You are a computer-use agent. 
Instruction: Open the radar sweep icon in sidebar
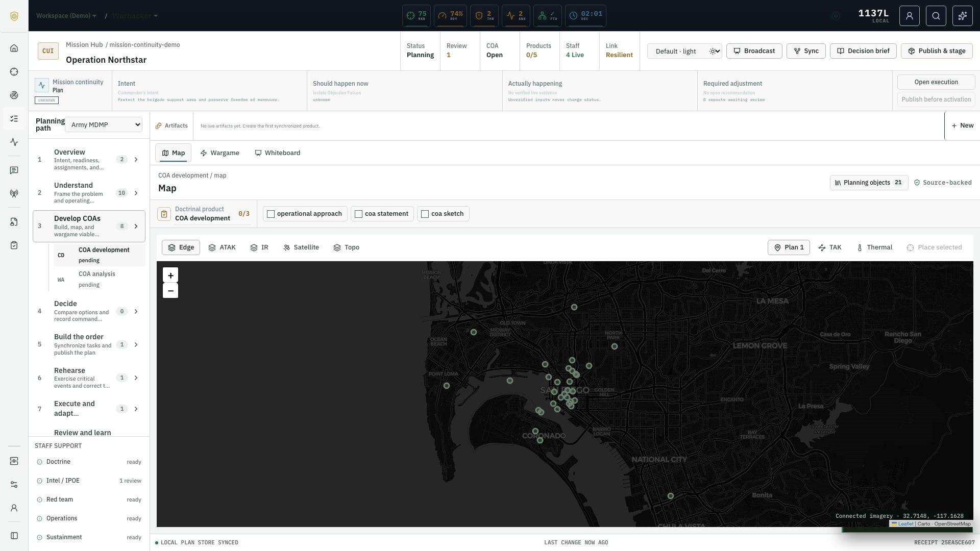(14, 95)
